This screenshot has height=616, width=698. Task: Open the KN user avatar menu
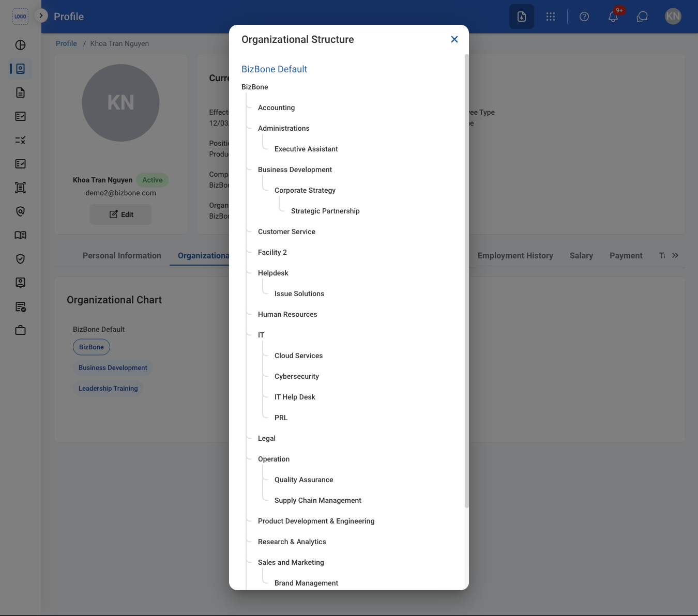coord(673,17)
